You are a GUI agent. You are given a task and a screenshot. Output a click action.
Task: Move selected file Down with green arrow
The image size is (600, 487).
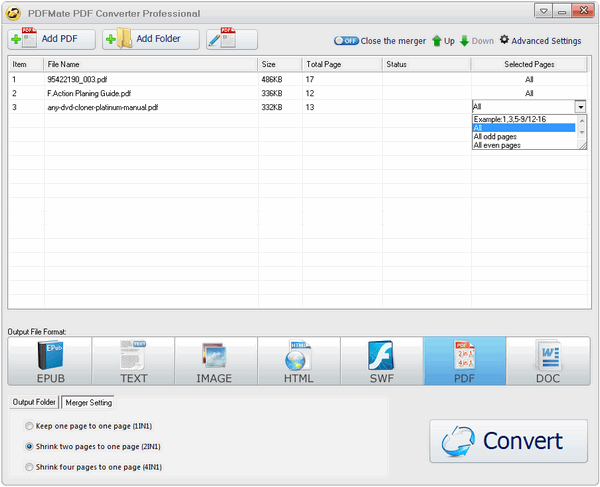tap(477, 41)
